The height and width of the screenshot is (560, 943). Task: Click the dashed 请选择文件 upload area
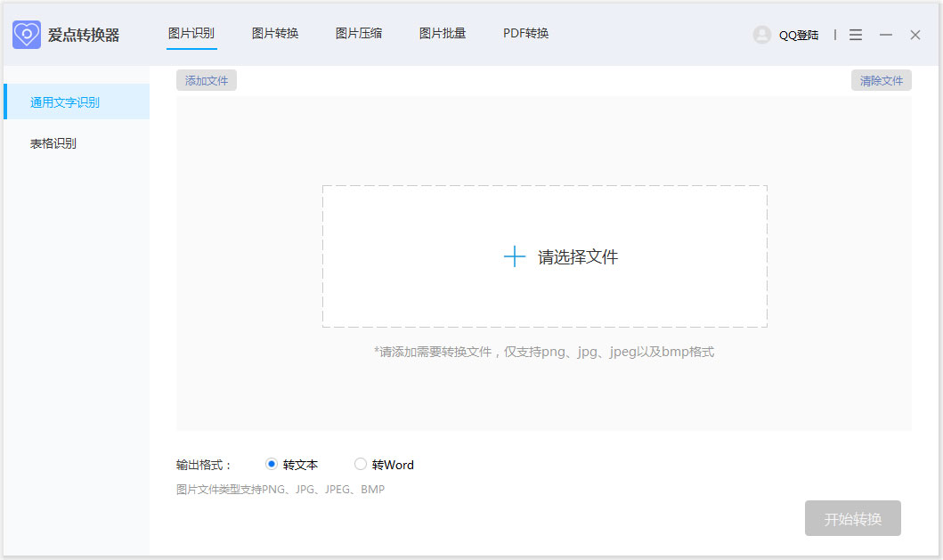[546, 256]
